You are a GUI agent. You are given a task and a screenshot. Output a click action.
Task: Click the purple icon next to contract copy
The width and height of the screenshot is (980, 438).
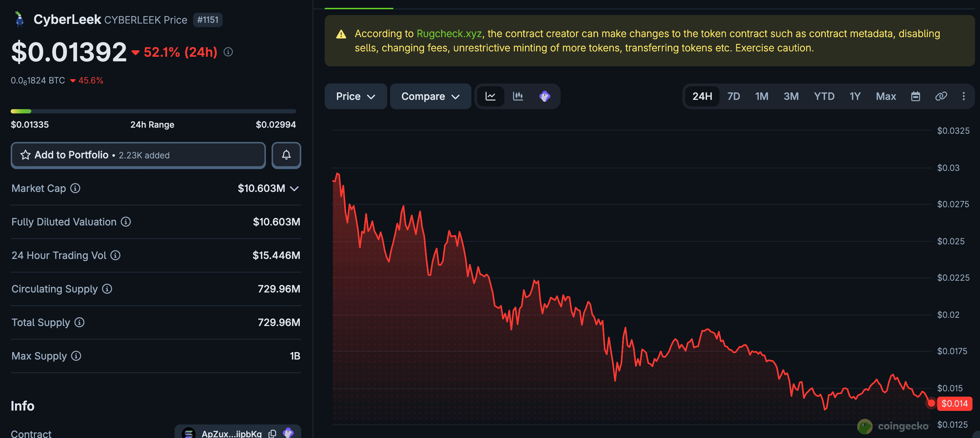(x=288, y=433)
